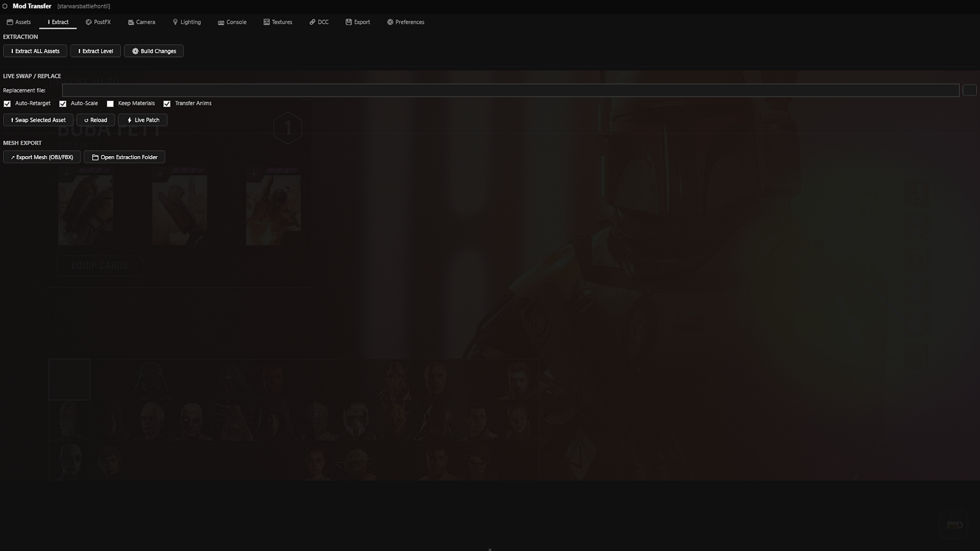Open the Extraction Folder

tap(124, 157)
